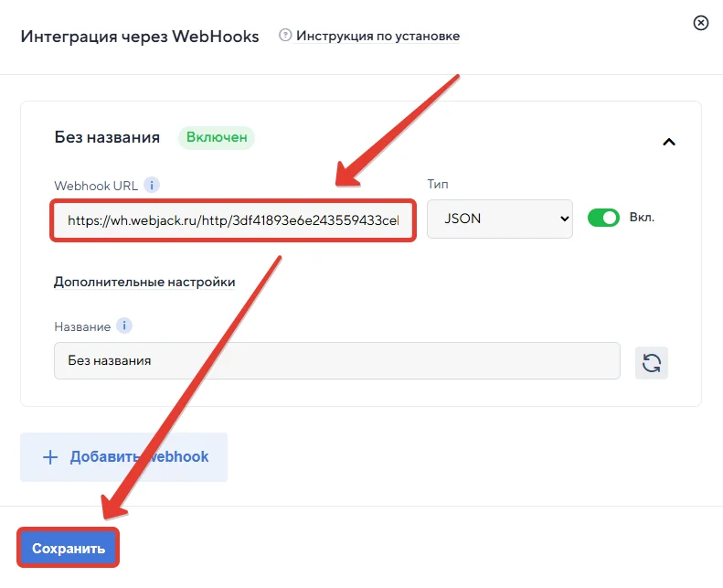Click the Webhook URL info icon
This screenshot has width=723, height=588.
tap(152, 185)
